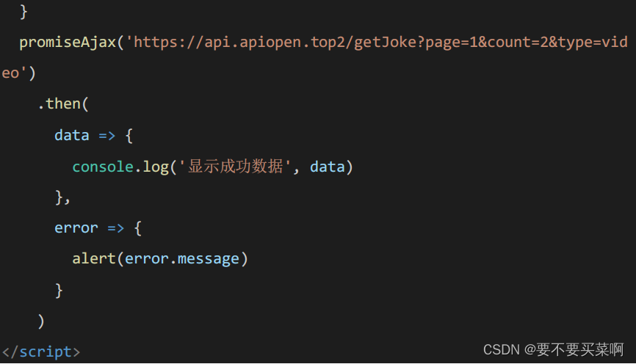Click the log method name

(156, 167)
